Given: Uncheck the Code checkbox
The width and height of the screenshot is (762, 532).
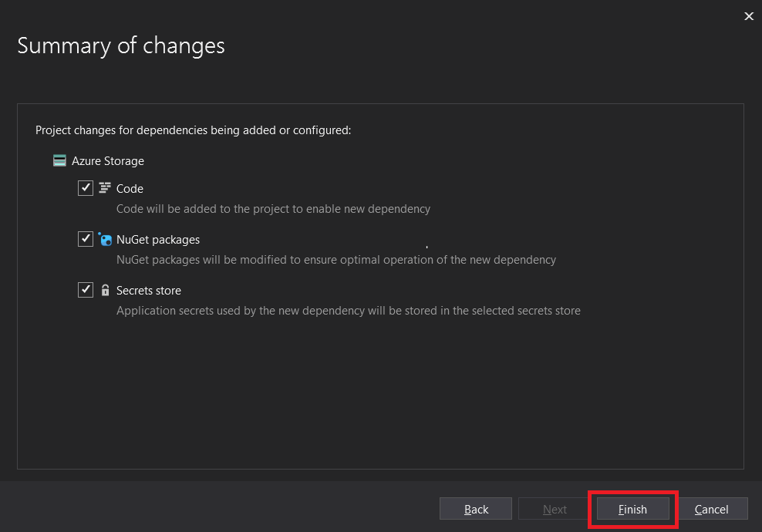Looking at the screenshot, I should [86, 188].
